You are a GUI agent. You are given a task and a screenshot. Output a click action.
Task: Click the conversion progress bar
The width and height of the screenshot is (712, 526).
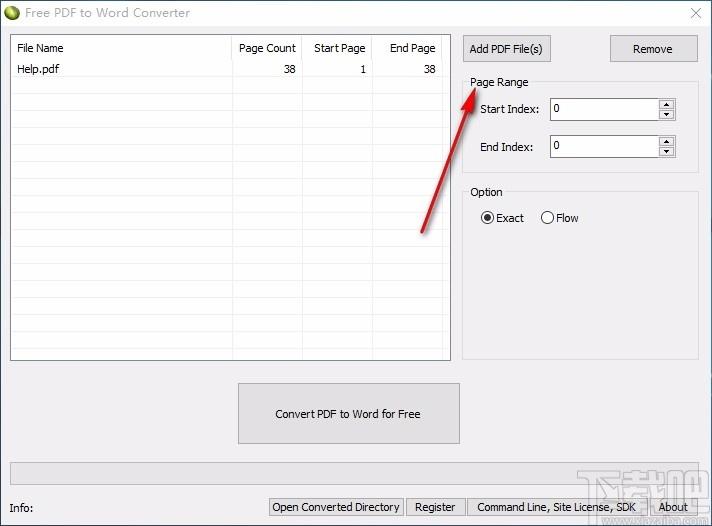click(x=354, y=473)
